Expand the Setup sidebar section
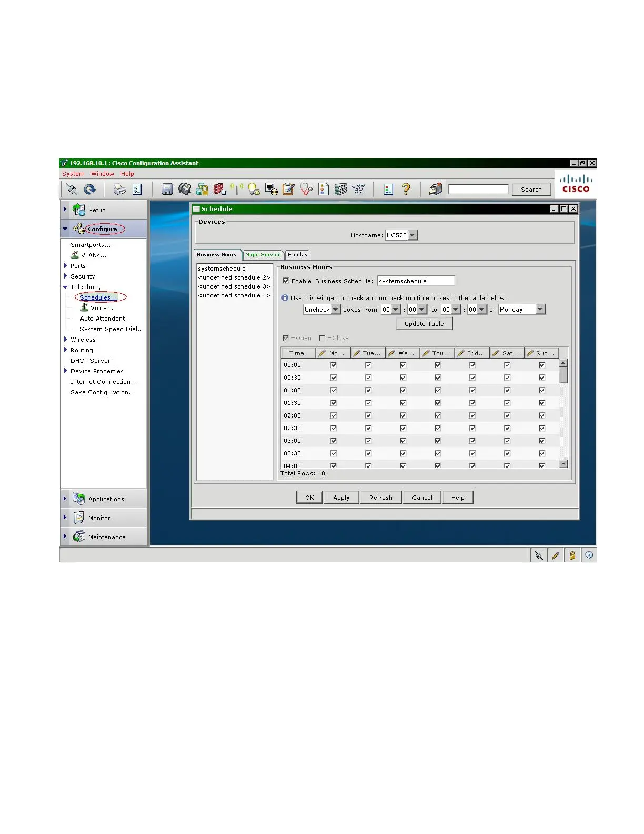The width and height of the screenshot is (644, 834). pyautogui.click(x=65, y=210)
